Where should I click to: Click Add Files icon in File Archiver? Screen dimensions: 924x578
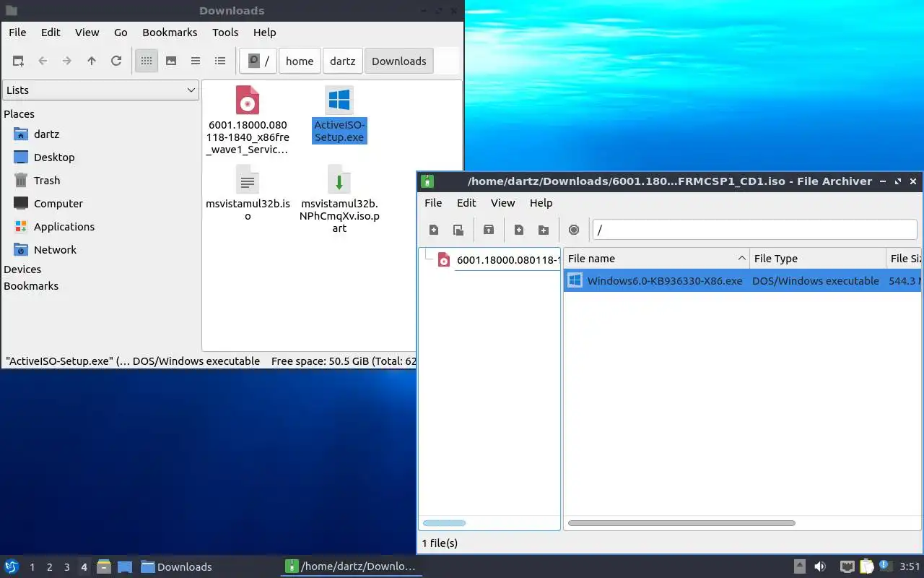[x=519, y=230]
